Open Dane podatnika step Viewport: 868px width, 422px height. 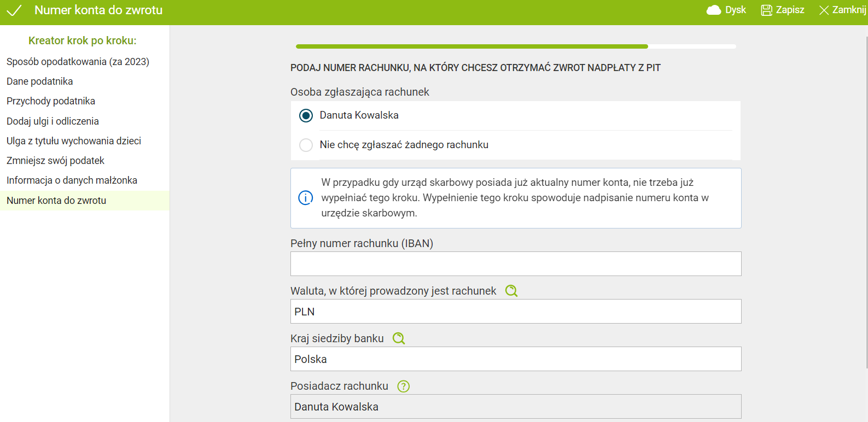coord(39,81)
